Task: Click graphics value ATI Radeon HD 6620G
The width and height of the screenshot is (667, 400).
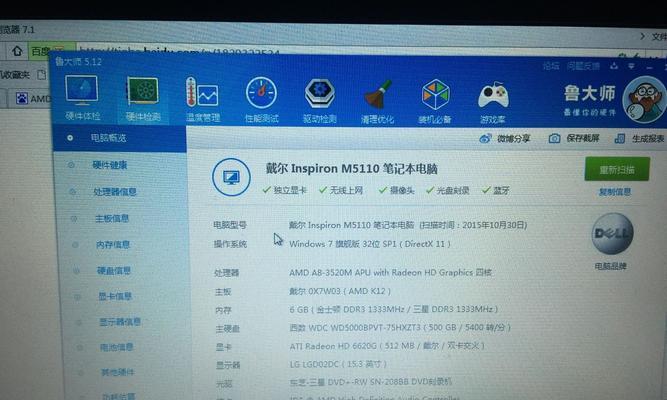Action: tap(387, 346)
